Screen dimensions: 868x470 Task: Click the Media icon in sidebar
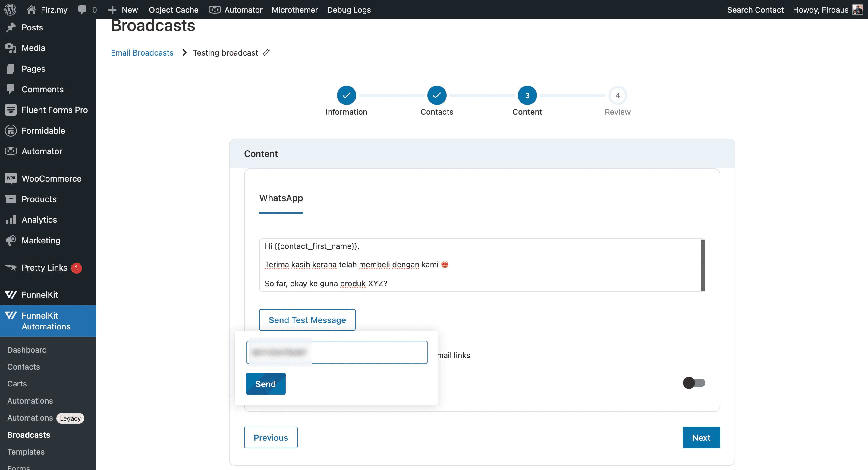[x=11, y=48]
